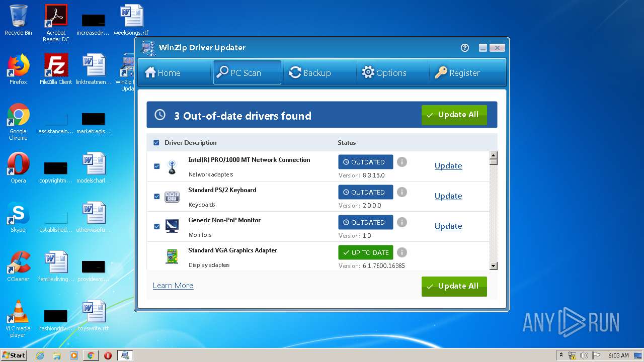Select the Driver Description column header
Screen dimensions: 644x362
click(190, 143)
